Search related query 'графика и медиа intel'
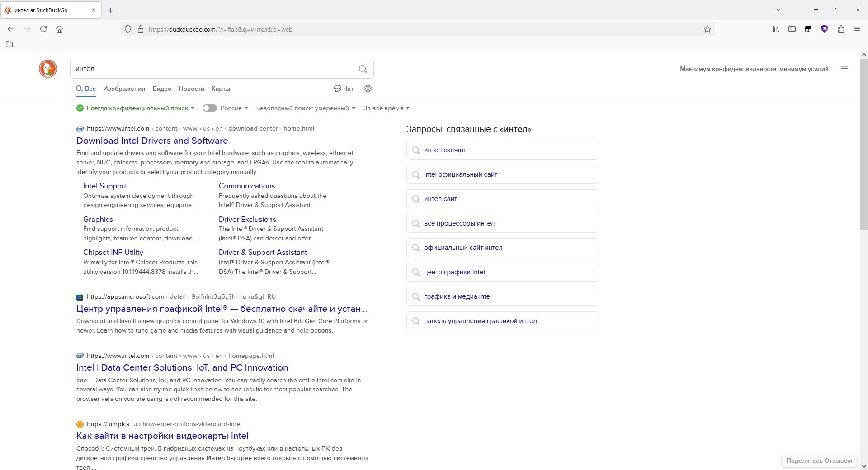 point(503,296)
